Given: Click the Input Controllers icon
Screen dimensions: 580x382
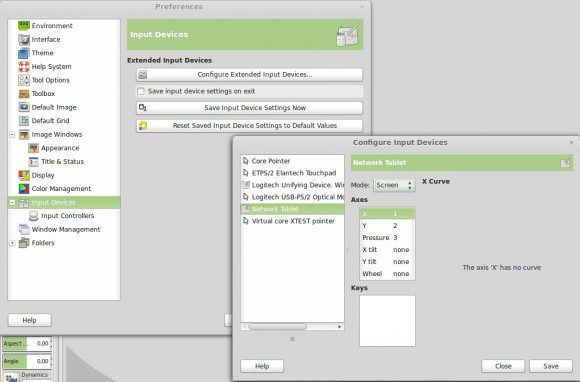Looking at the screenshot, I should click(34, 216).
